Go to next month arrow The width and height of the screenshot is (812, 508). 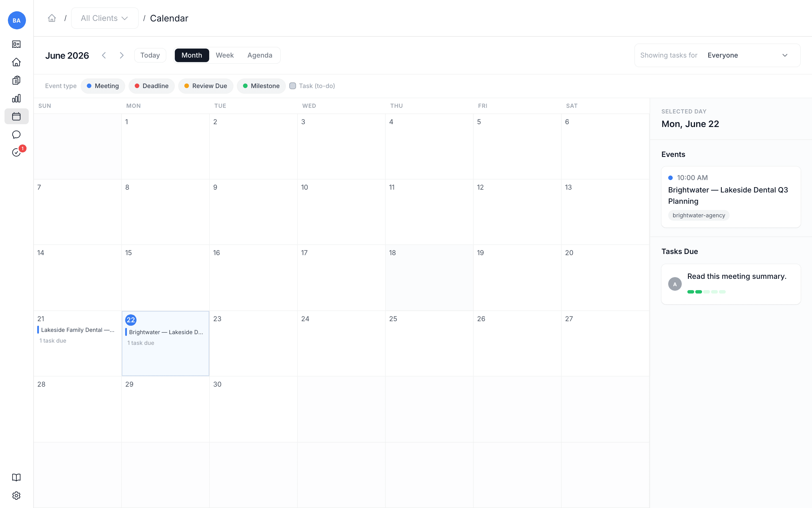pyautogui.click(x=122, y=55)
